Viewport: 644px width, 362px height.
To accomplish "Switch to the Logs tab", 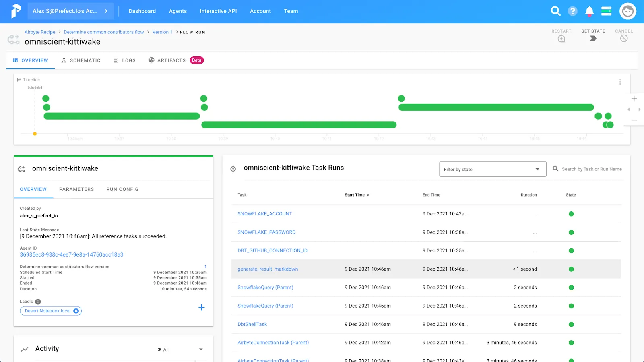I will [x=124, y=60].
